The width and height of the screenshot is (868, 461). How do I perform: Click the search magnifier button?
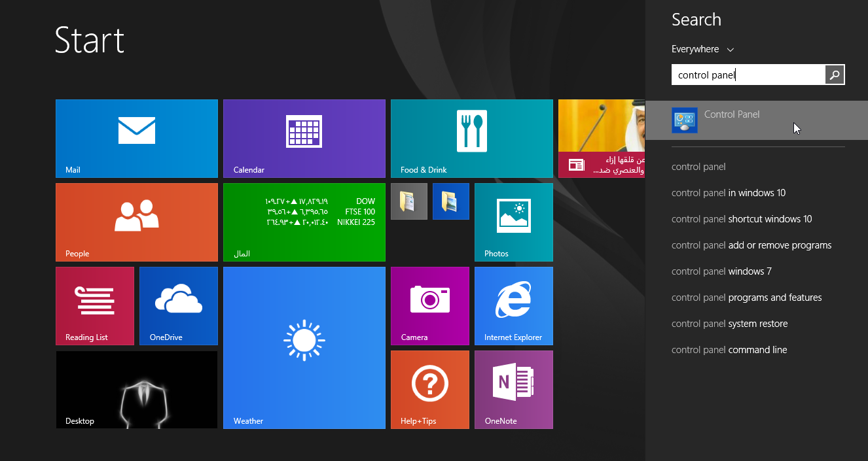pyautogui.click(x=835, y=75)
